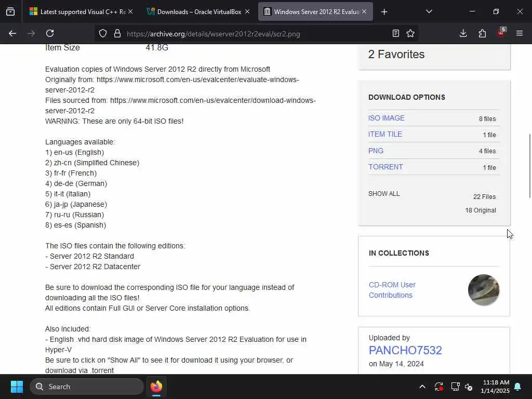
Task: Open the PNG download option
Action: 376,151
